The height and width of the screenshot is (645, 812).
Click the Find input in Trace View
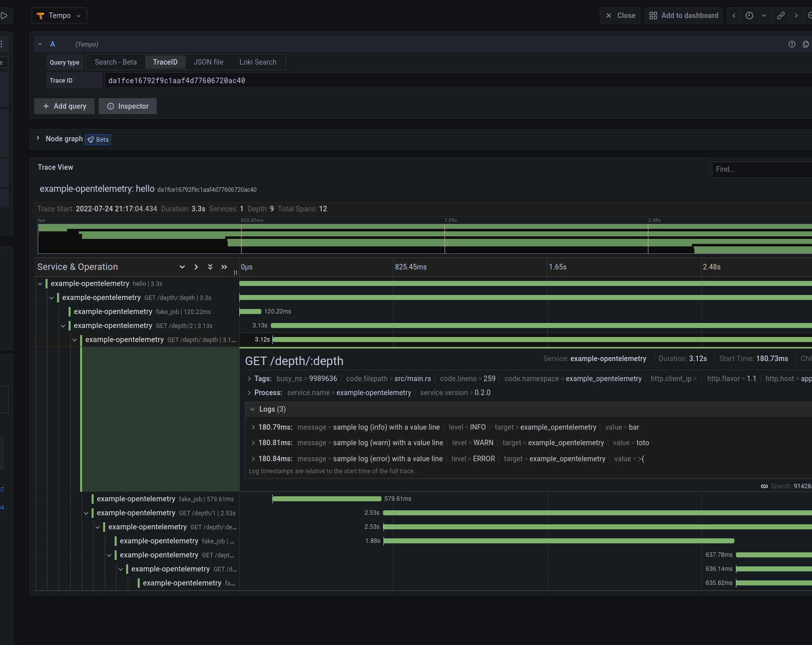tap(761, 169)
